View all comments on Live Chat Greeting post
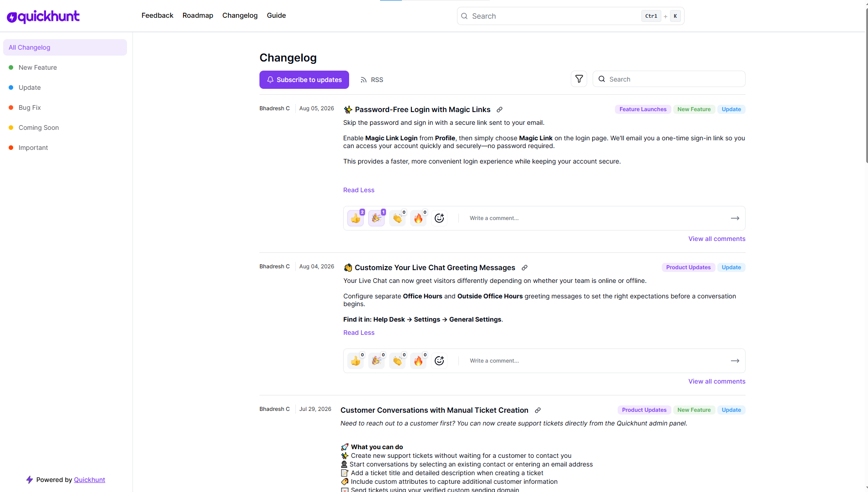The image size is (868, 492). coord(717,381)
